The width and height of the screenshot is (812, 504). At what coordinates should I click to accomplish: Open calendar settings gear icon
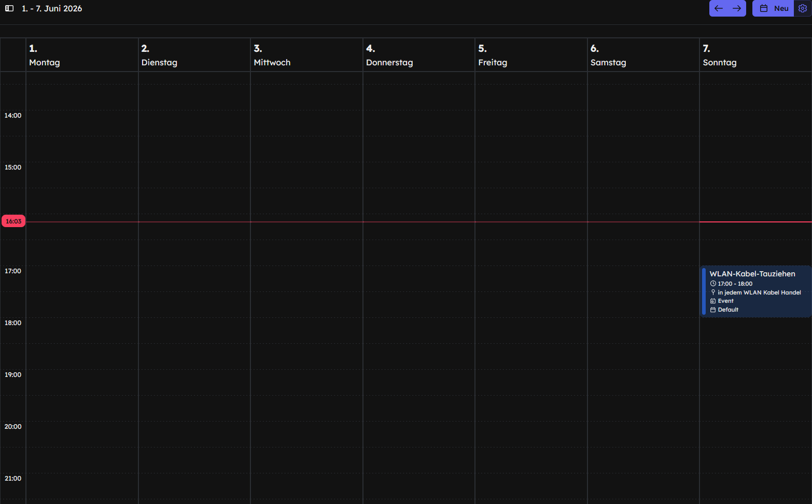[x=803, y=8]
